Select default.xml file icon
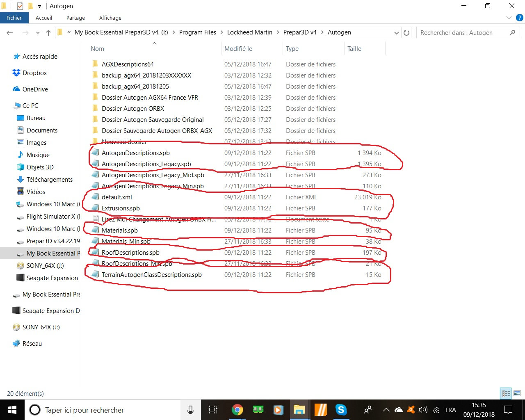 tap(95, 197)
